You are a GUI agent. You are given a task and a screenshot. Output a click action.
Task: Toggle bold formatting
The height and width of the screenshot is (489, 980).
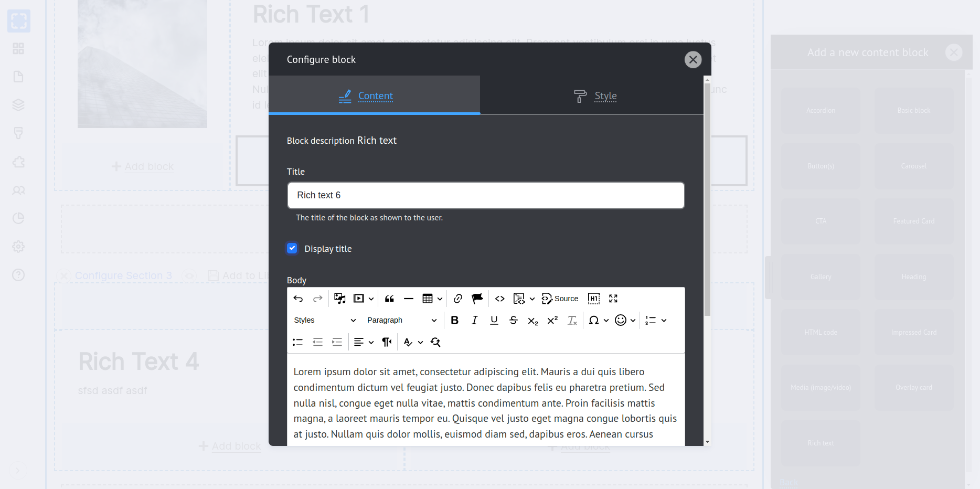tap(455, 320)
